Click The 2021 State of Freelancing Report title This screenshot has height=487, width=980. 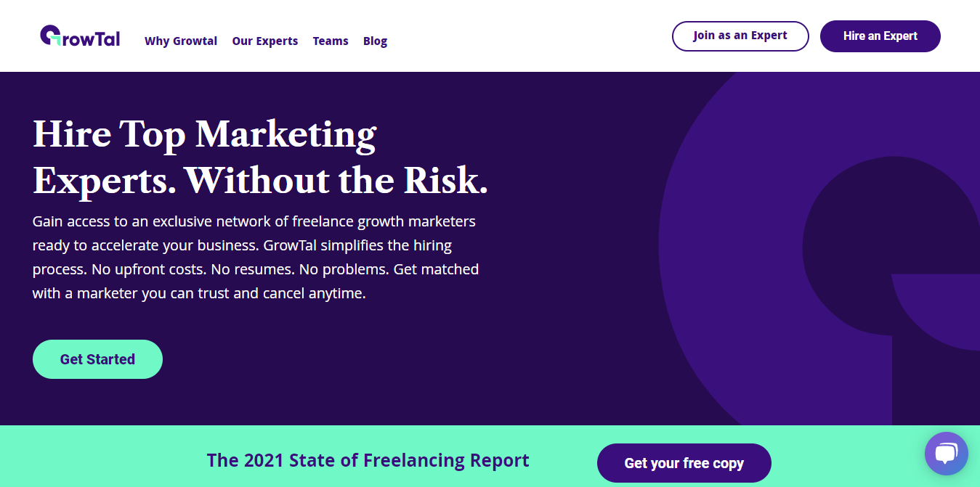pyautogui.click(x=368, y=460)
